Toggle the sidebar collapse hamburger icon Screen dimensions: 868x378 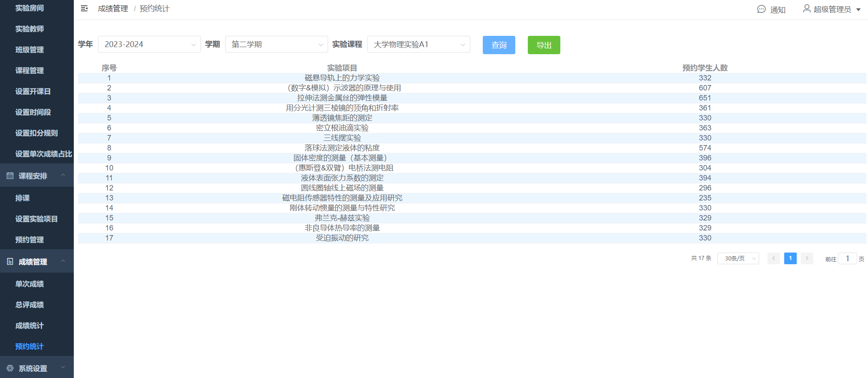pyautogui.click(x=84, y=8)
